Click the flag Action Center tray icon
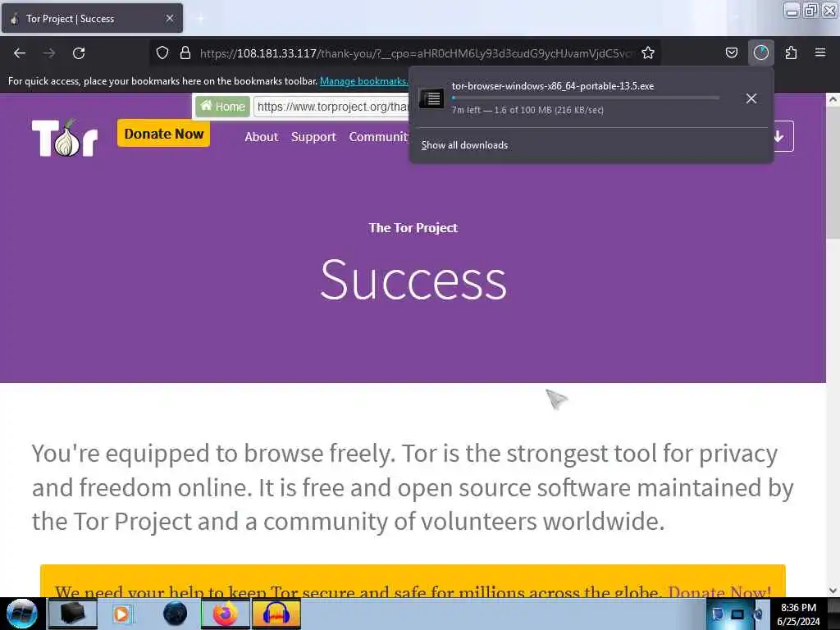This screenshot has width=840, height=630. [x=718, y=614]
